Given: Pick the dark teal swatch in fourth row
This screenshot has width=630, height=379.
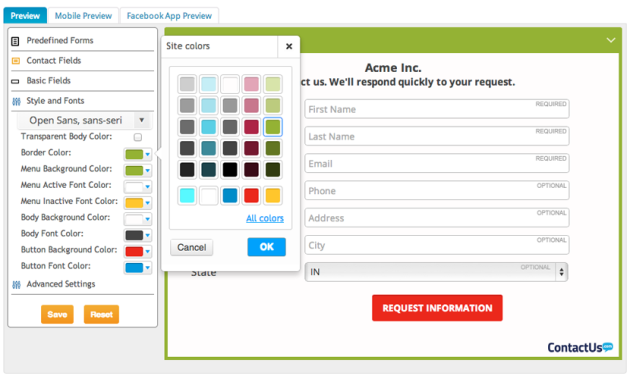Looking at the screenshot, I should click(x=209, y=148).
